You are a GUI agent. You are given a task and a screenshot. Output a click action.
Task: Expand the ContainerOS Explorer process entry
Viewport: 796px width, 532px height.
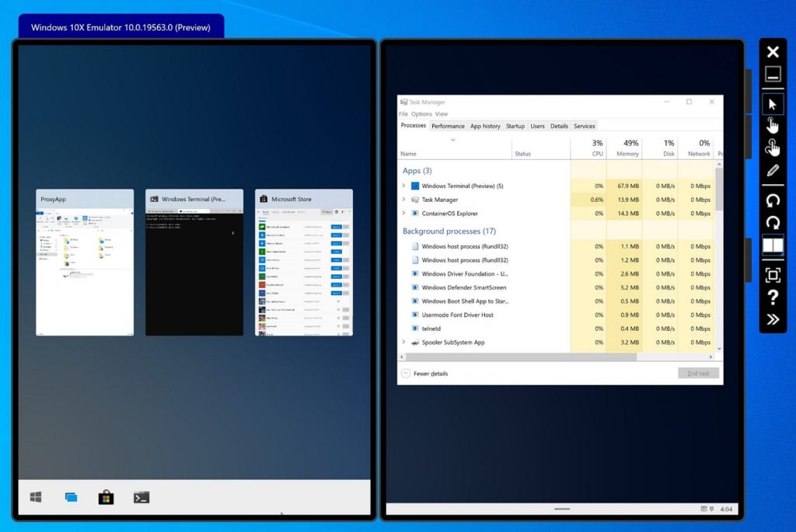404,214
